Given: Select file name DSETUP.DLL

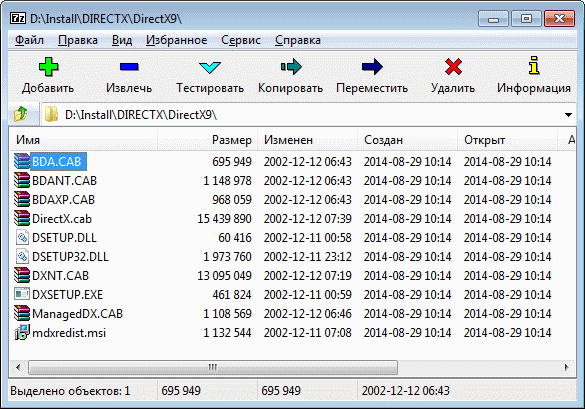Looking at the screenshot, I should click(x=64, y=238).
